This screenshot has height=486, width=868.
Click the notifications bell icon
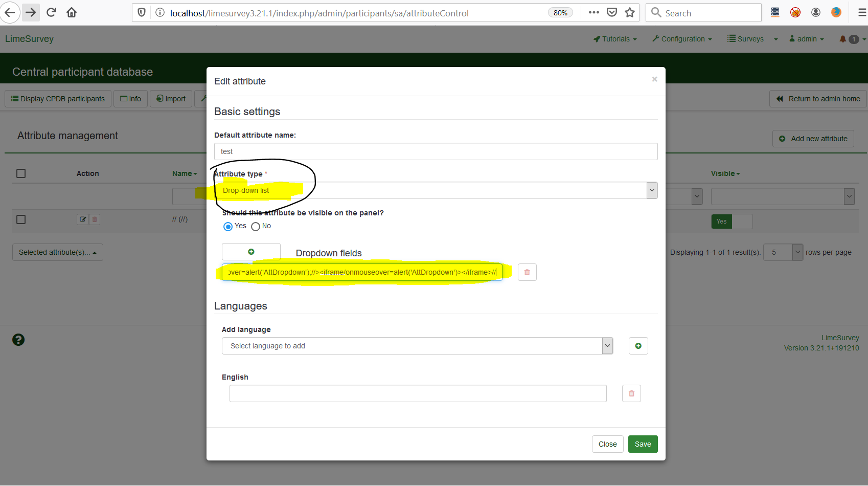tap(843, 39)
